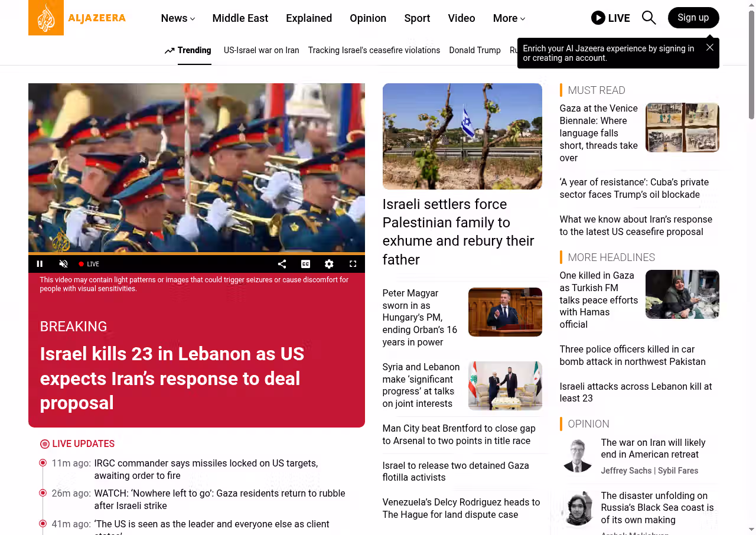The width and height of the screenshot is (756, 535).
Task: Go to the Opinion section
Action: coord(368,18)
